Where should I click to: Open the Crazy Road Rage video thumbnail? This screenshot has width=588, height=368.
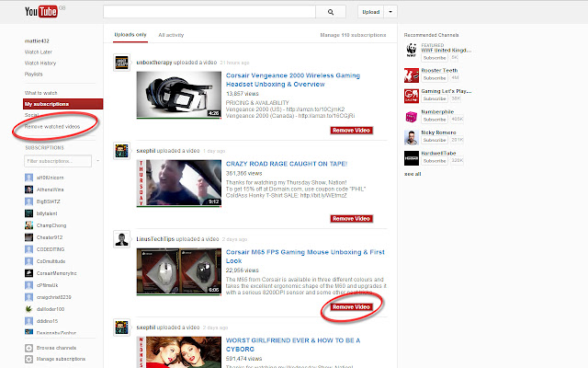(179, 183)
